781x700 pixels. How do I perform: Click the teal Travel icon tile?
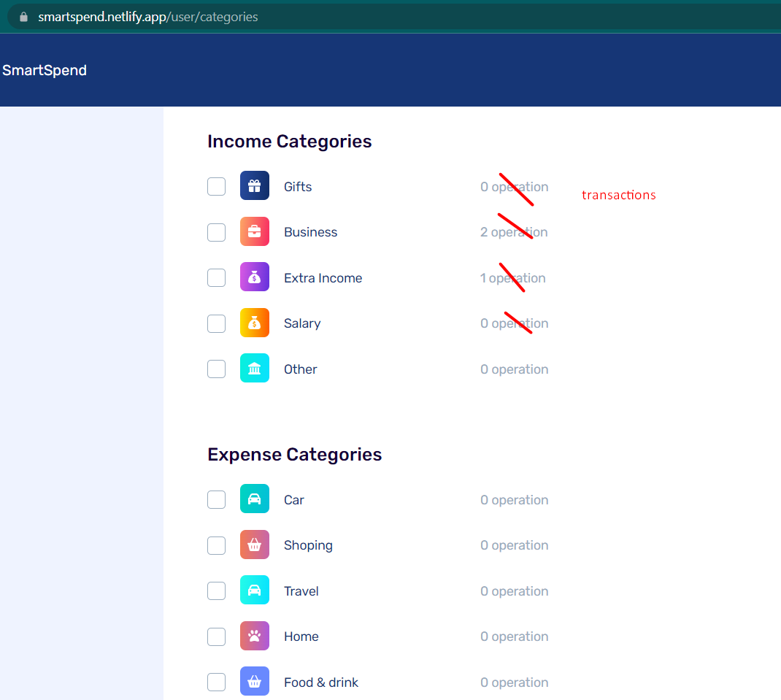click(254, 591)
